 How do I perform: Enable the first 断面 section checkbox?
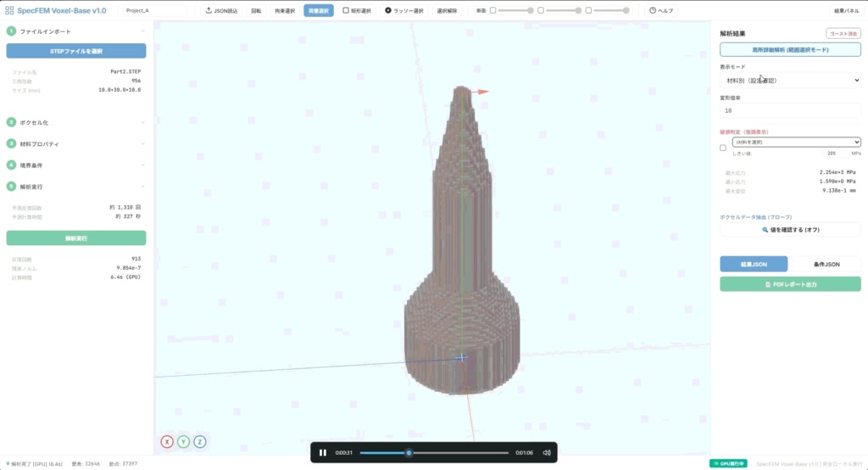pyautogui.click(x=492, y=10)
